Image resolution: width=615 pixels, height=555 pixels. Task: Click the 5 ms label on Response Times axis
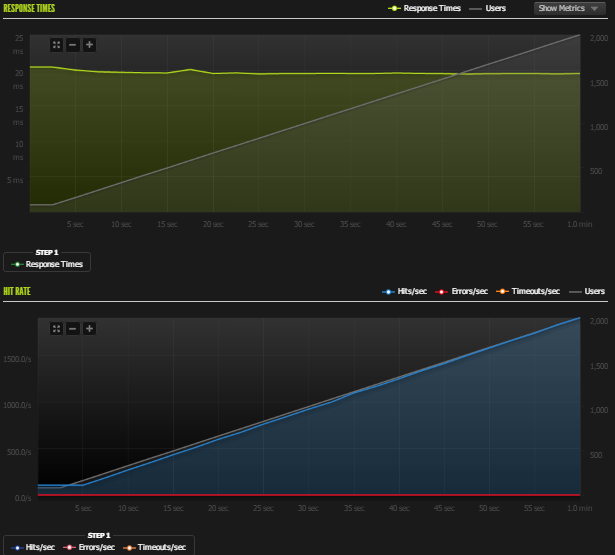point(15,180)
